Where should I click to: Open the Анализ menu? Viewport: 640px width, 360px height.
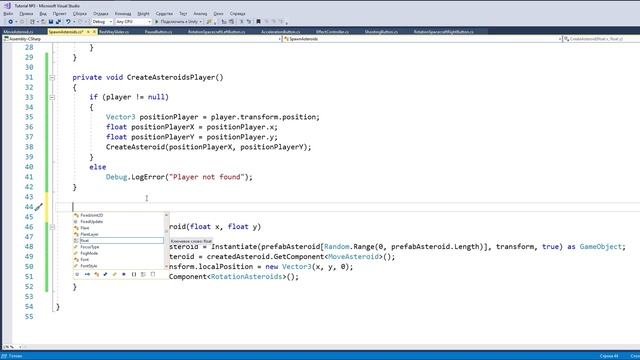(200, 13)
